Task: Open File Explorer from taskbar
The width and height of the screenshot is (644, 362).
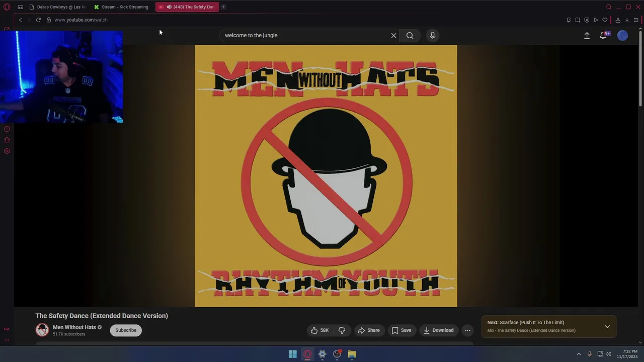Action: click(352, 354)
